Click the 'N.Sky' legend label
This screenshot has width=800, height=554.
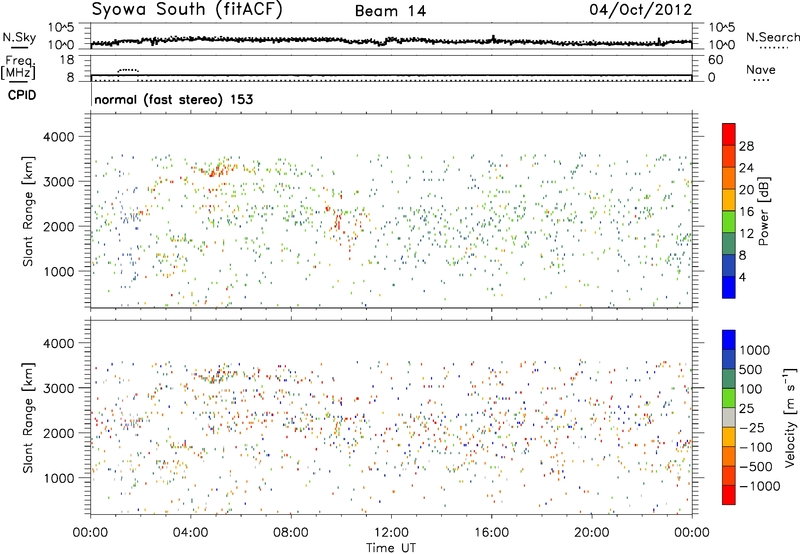coord(19,37)
